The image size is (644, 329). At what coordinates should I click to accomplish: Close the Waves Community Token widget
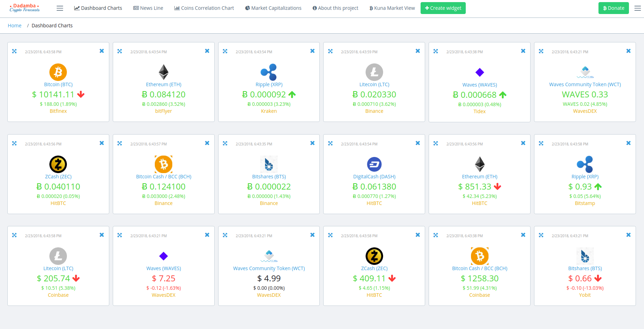(628, 51)
